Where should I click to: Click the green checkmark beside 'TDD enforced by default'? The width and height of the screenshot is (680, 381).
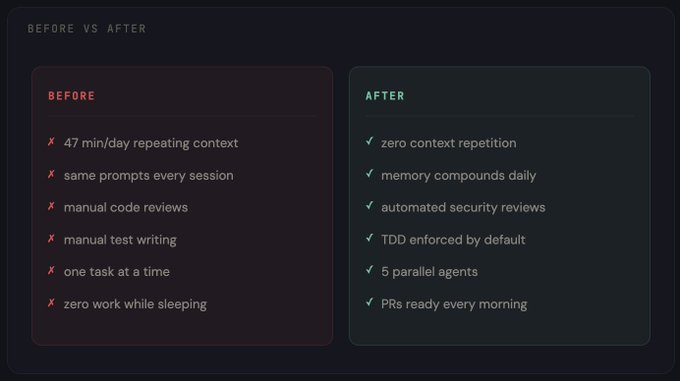[369, 238]
